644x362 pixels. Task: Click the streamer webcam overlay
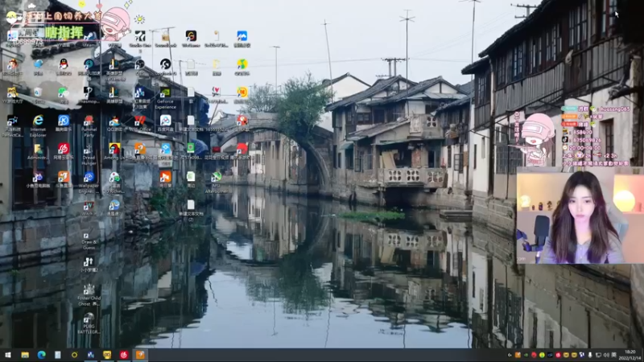coord(580,216)
